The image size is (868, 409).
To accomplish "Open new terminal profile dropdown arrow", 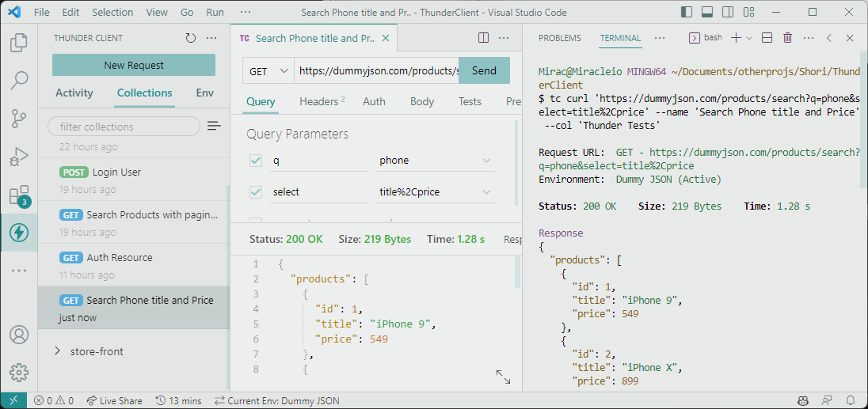I will pos(749,38).
